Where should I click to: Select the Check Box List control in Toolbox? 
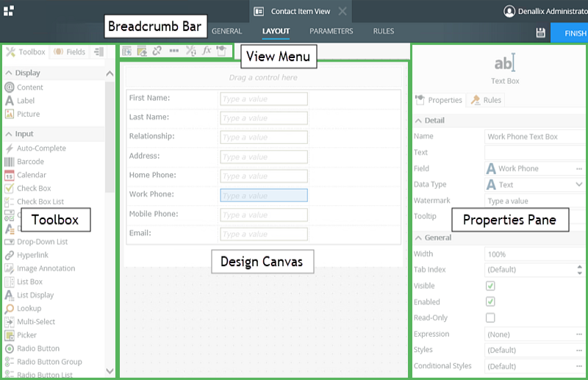coord(34,201)
